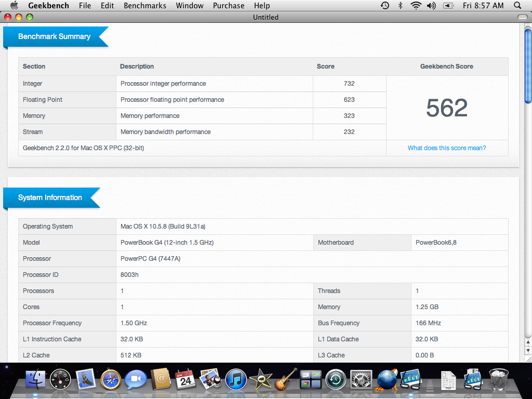Click the toolbar pill button in title bar
The width and height of the screenshot is (532, 399).
[523, 17]
